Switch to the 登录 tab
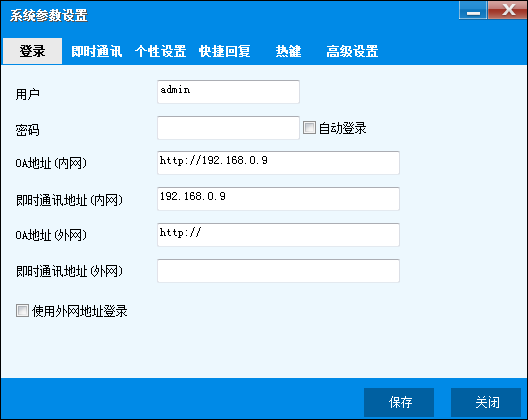This screenshot has width=528, height=420. point(32,51)
